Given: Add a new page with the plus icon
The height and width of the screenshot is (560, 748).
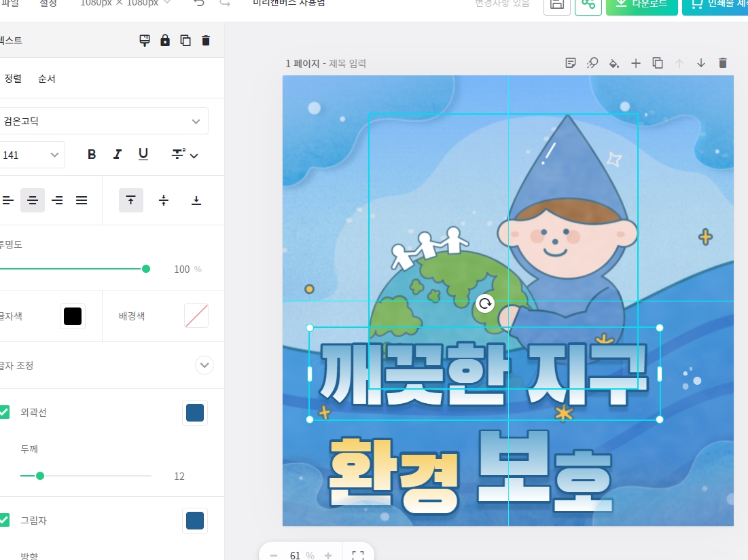Looking at the screenshot, I should (x=636, y=62).
